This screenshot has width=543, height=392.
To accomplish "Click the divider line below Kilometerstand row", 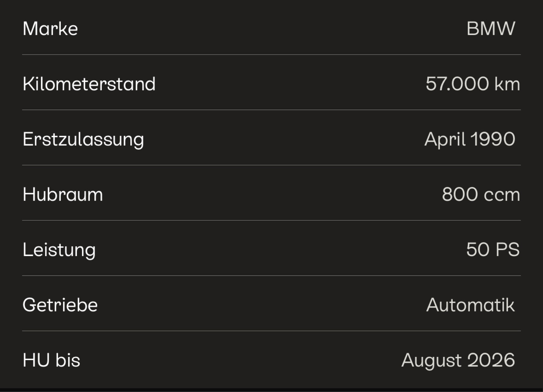I will coord(271,110).
